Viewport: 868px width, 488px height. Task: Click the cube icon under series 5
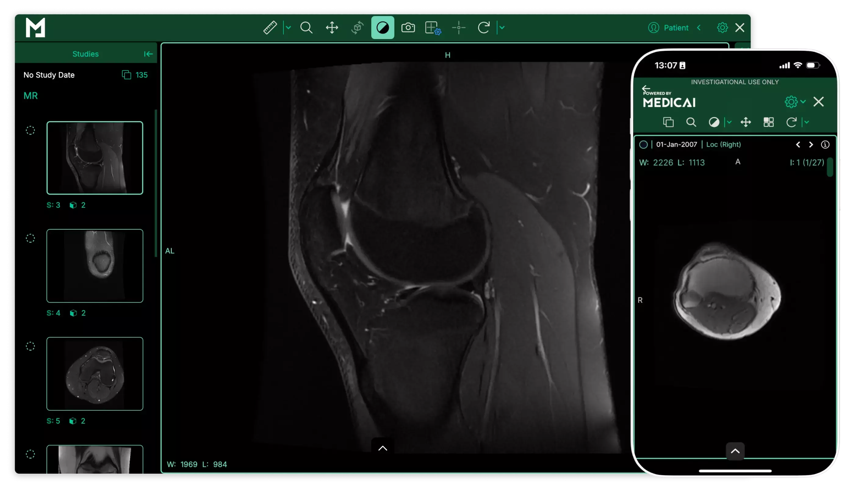73,421
